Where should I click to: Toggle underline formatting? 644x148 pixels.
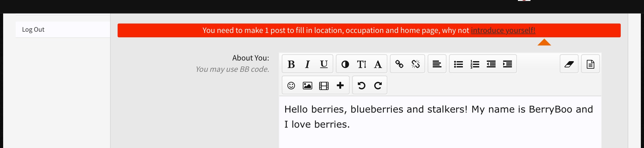point(324,64)
